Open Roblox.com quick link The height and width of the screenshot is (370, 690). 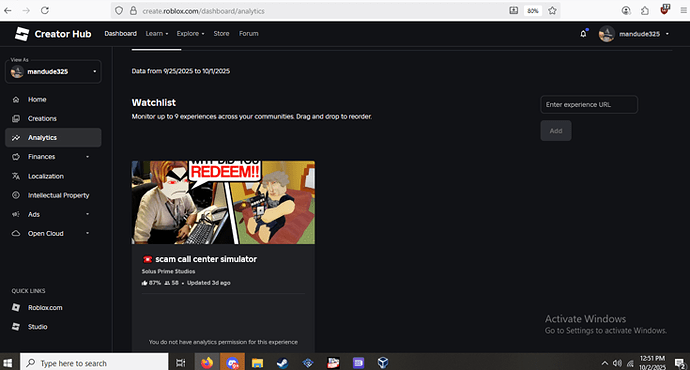point(45,308)
